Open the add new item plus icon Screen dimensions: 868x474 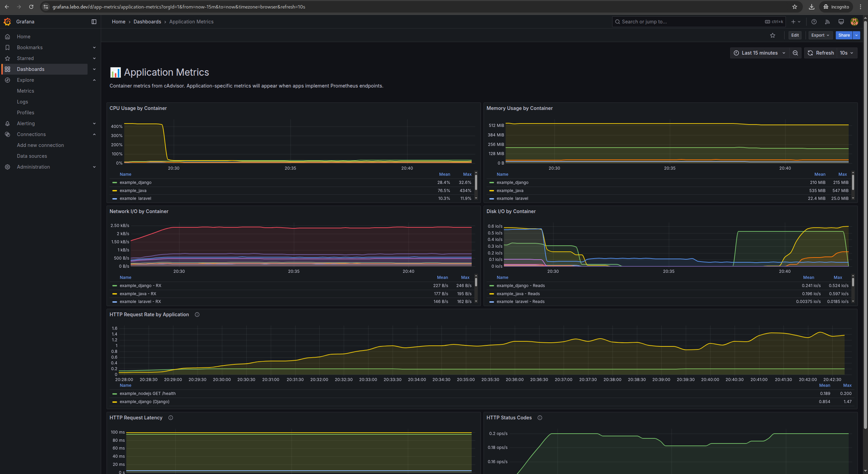(794, 21)
